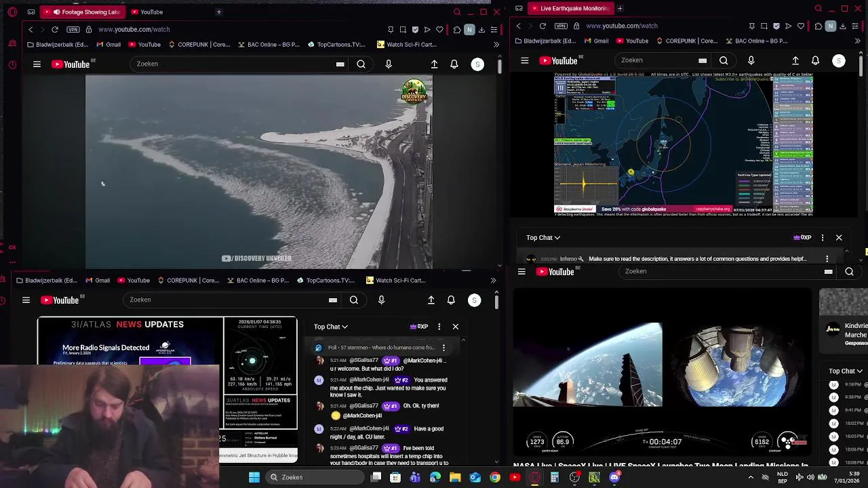Search with voice in top-left YouTube
Screen dimensions: 868x488
[x=389, y=64]
